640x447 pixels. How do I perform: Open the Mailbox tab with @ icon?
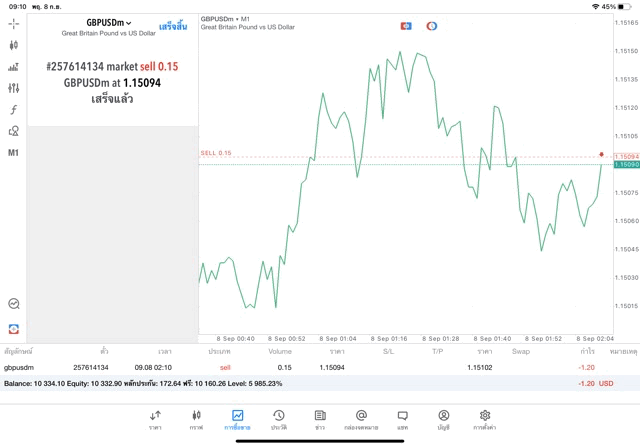[x=361, y=420]
